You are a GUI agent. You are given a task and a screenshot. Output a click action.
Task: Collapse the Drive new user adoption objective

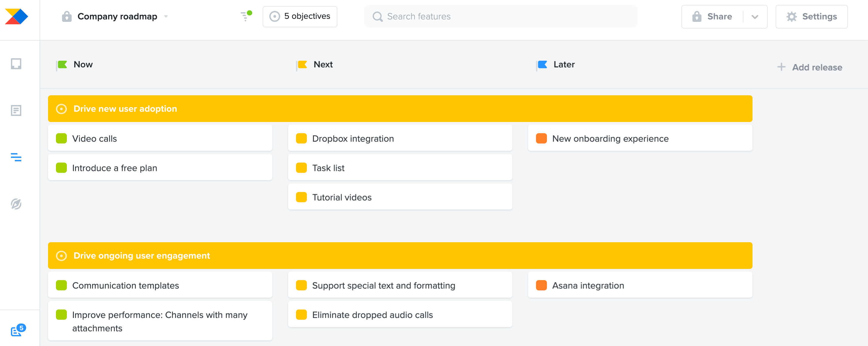click(61, 109)
